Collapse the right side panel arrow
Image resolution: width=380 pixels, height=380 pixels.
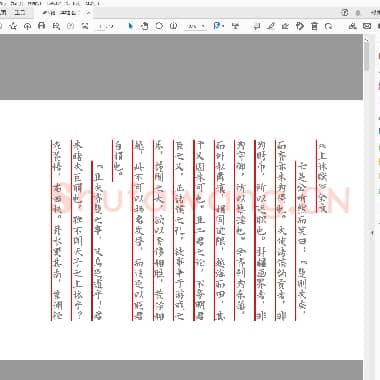point(373,233)
